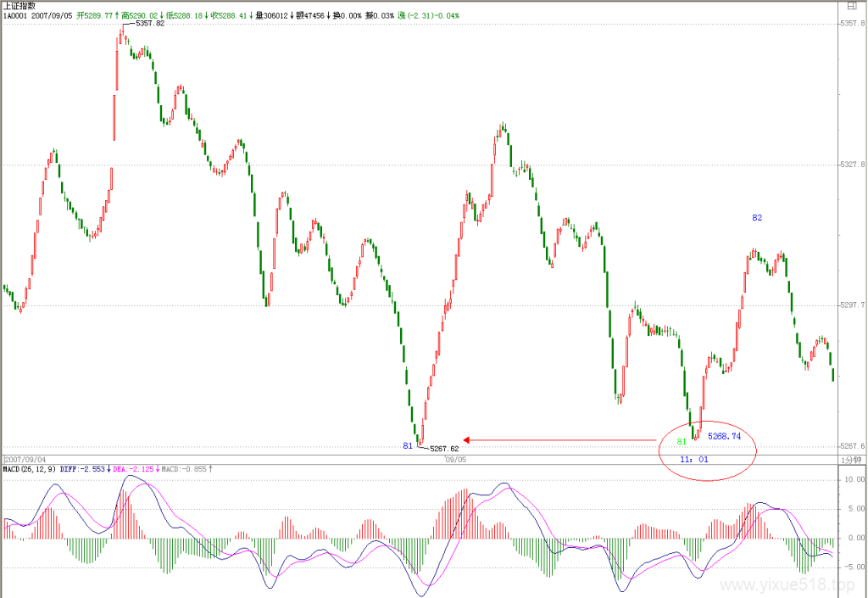The image size is (868, 598).
Task: Click the 1A0001 stock code label
Action: (15, 15)
